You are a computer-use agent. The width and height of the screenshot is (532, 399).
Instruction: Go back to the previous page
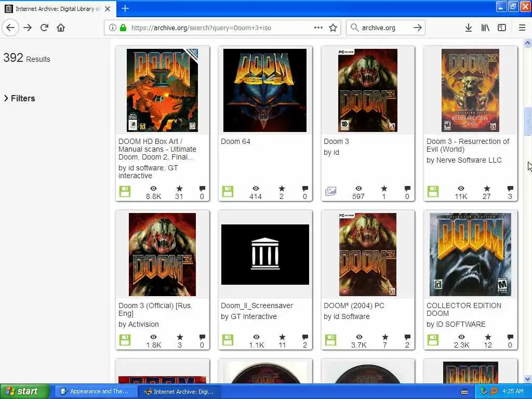10,28
